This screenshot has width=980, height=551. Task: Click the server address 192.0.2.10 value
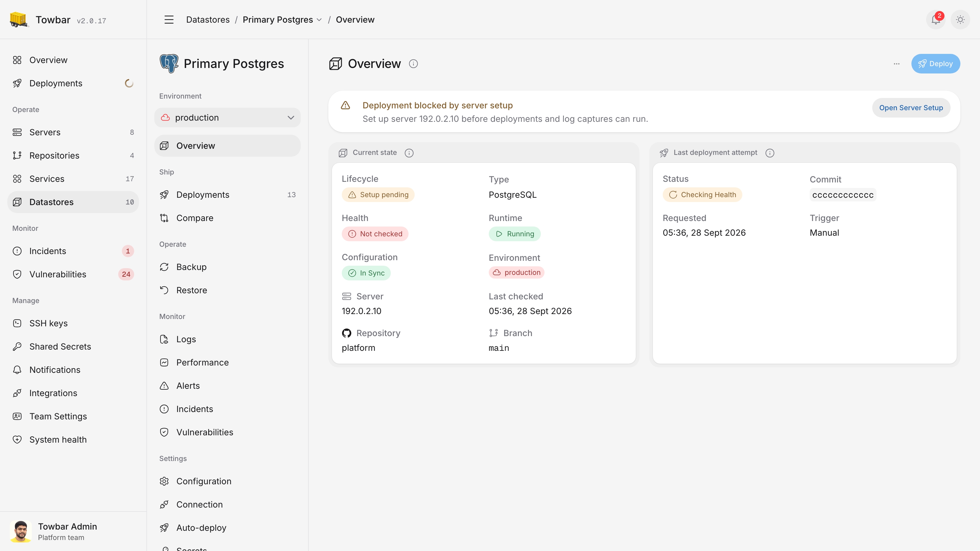(x=361, y=311)
